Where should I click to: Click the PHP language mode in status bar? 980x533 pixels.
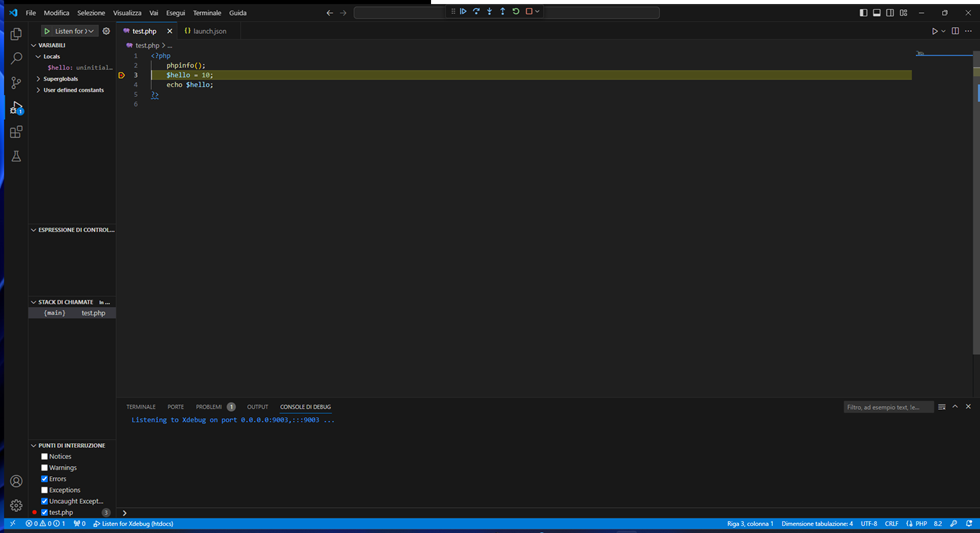click(x=921, y=524)
